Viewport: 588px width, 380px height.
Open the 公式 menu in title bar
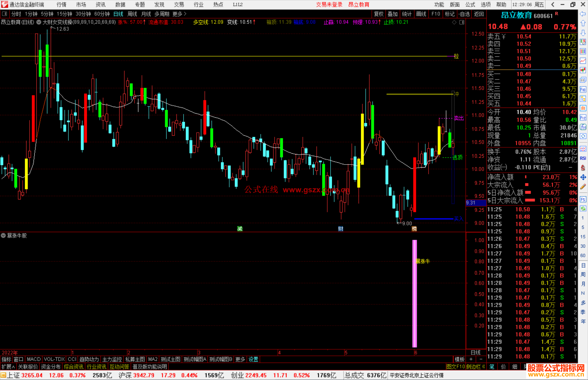(470, 5)
